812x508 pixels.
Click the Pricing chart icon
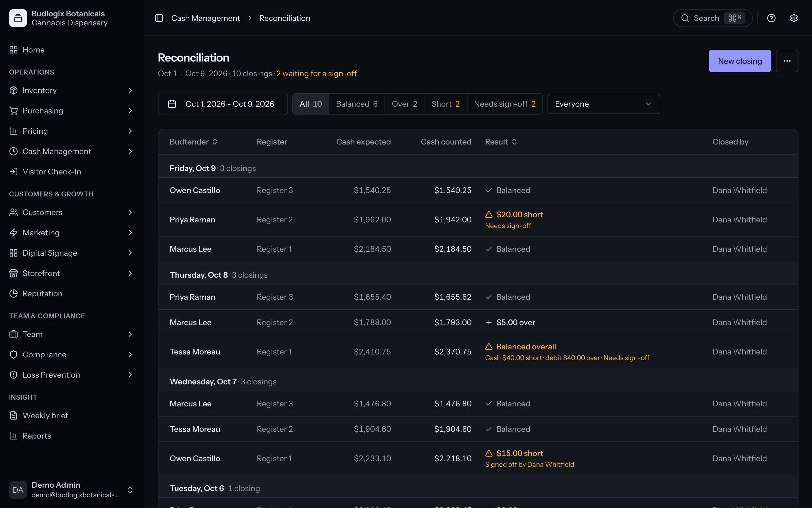[14, 131]
